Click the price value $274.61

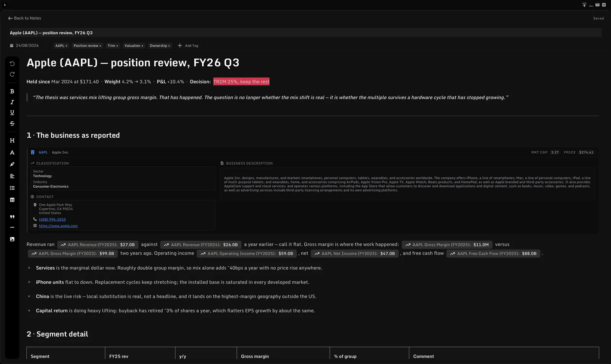(x=586, y=152)
